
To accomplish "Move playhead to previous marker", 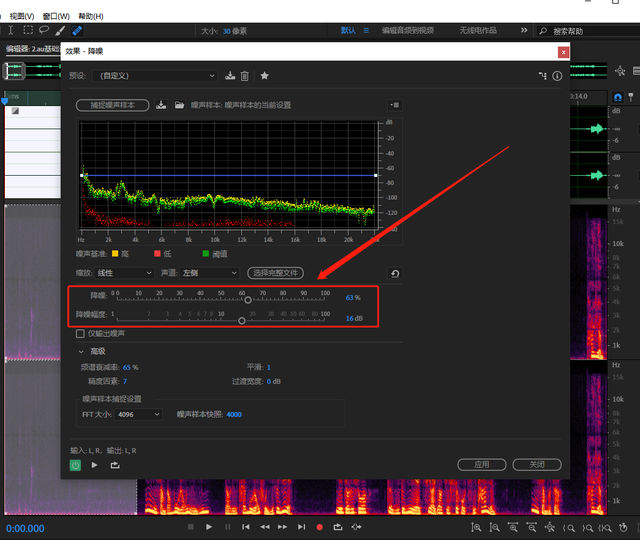I will (246, 527).
